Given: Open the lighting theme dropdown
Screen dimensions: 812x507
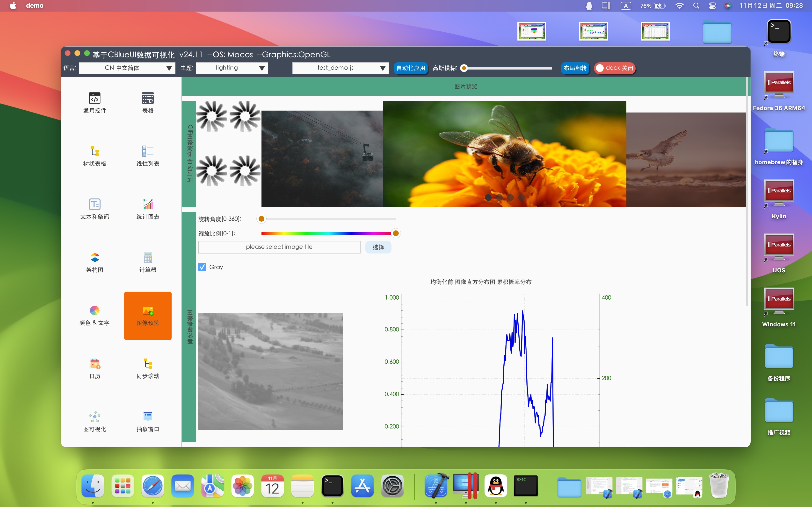Looking at the screenshot, I should pyautogui.click(x=232, y=68).
